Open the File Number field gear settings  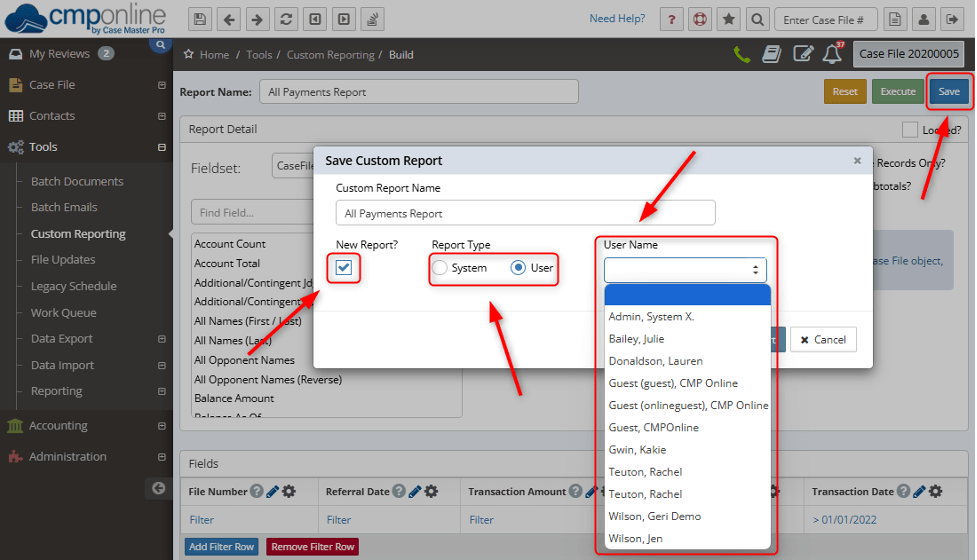coord(289,491)
